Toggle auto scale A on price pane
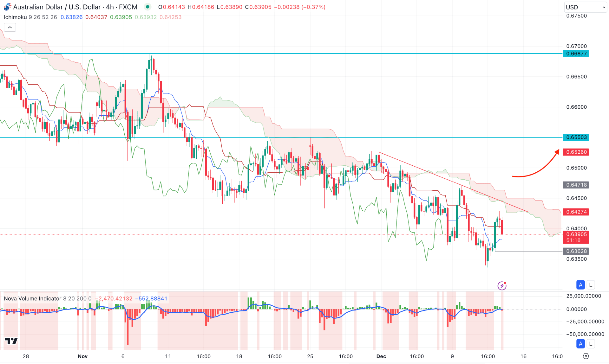This screenshot has width=609, height=364. (580, 285)
